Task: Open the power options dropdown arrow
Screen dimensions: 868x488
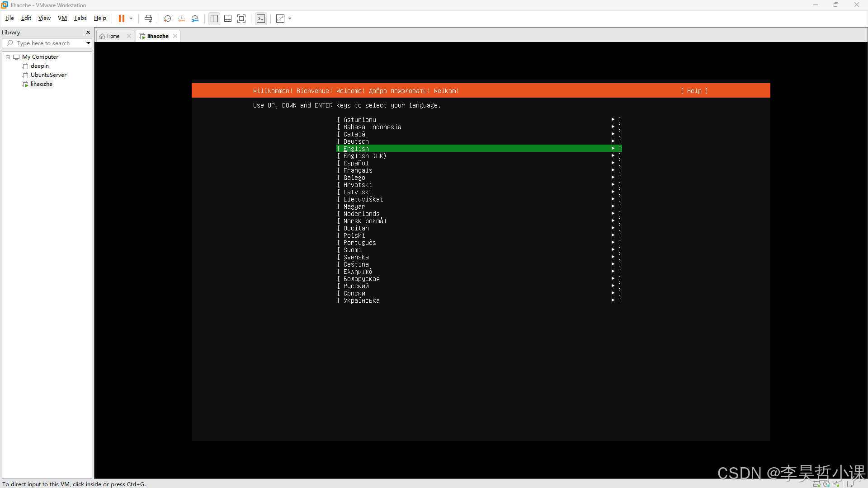Action: (131, 19)
